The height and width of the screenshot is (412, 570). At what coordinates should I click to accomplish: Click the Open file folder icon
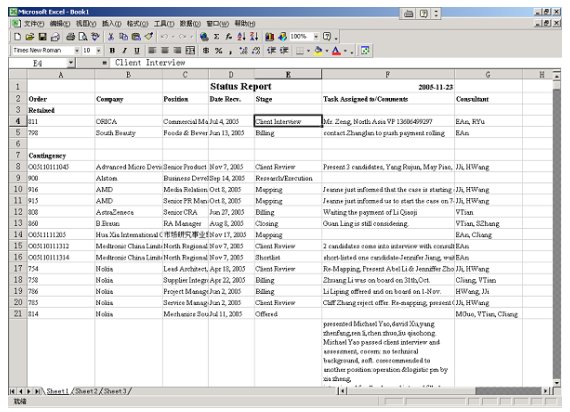tap(30, 37)
